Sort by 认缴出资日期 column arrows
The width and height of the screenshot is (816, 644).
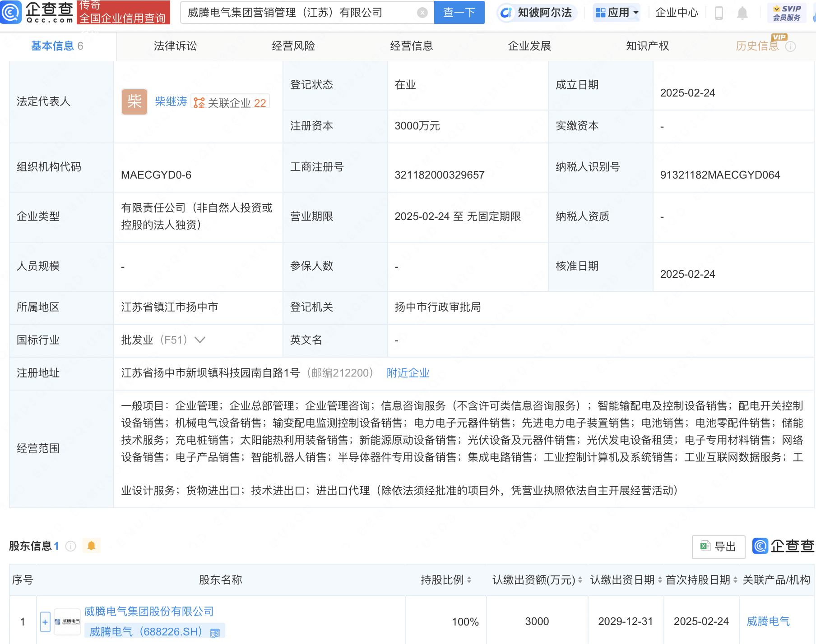click(x=660, y=580)
